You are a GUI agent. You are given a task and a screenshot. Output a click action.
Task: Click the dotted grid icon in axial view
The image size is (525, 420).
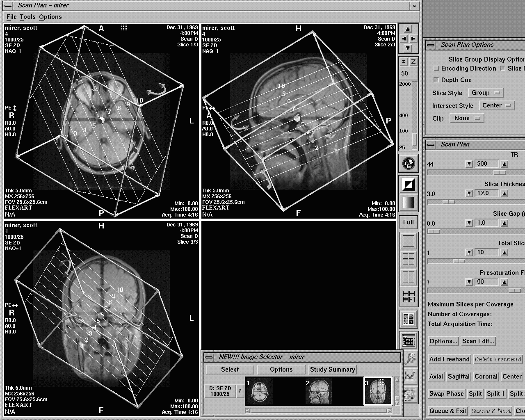point(124,27)
